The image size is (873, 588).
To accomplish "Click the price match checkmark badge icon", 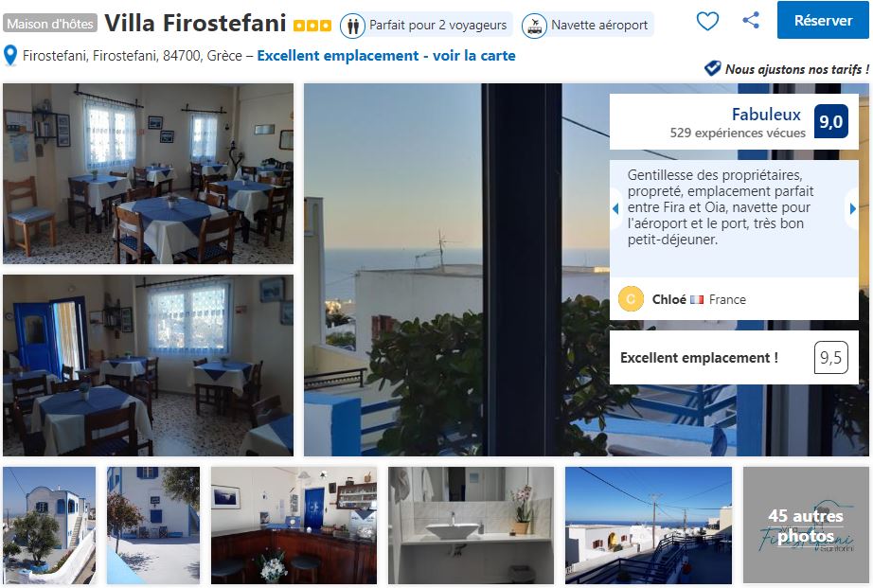I will (x=713, y=68).
